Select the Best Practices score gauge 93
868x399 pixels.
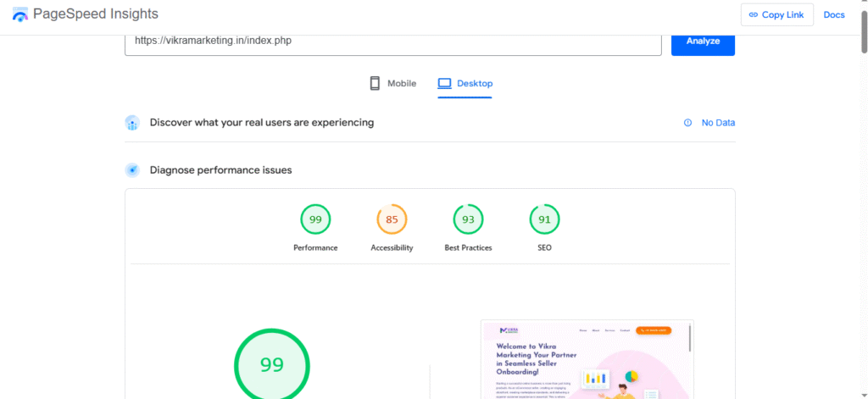point(468,220)
